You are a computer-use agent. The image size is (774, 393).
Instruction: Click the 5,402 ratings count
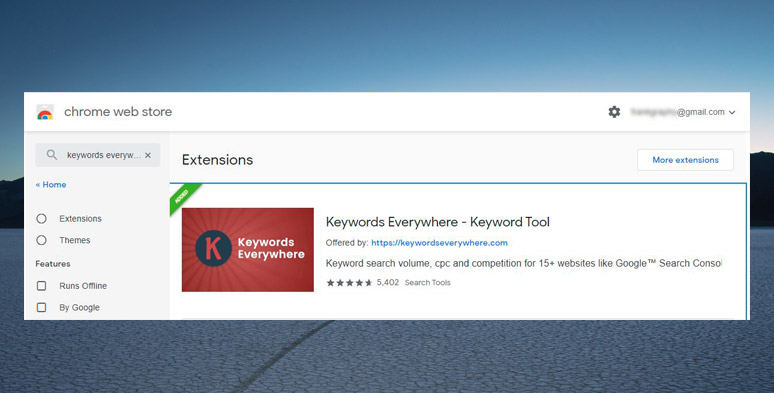(387, 283)
